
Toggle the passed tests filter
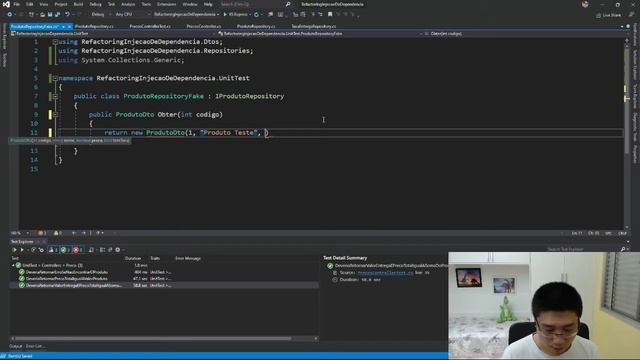[x=65, y=250]
